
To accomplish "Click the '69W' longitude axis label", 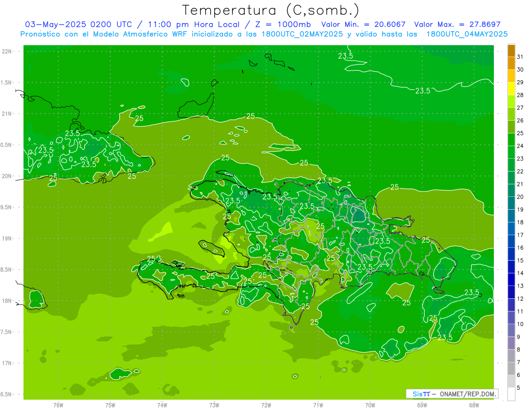I will click(422, 405).
